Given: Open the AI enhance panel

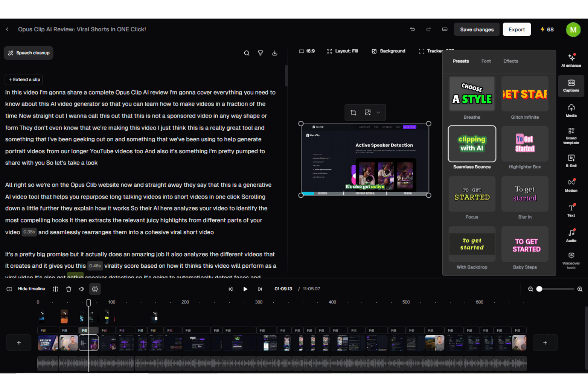Looking at the screenshot, I should [x=571, y=60].
